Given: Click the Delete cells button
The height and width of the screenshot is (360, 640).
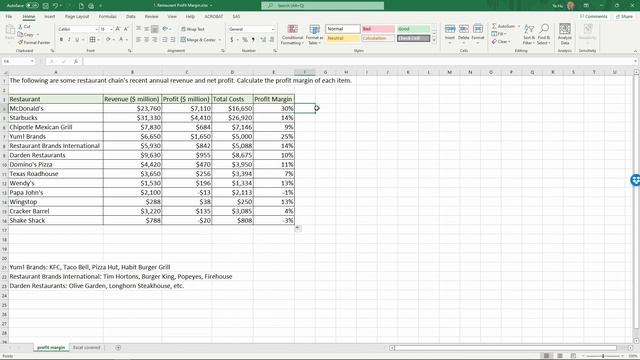Looking at the screenshot, I should tap(464, 34).
